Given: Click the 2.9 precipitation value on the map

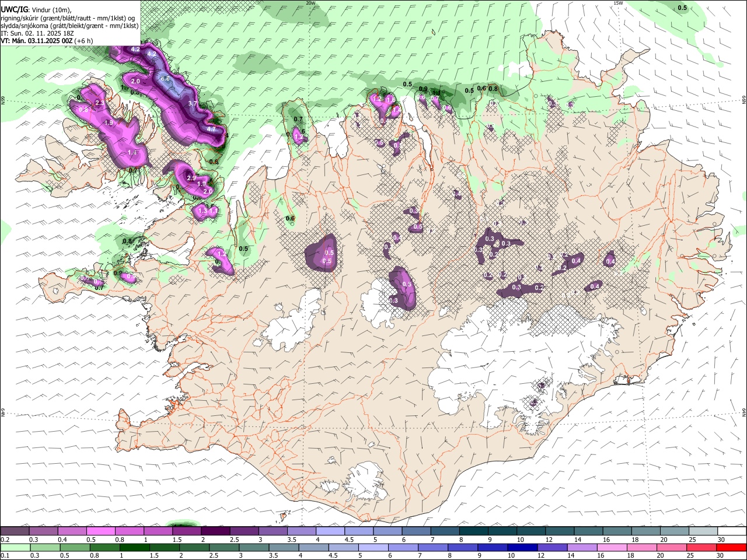Looking at the screenshot, I should tap(191, 178).
